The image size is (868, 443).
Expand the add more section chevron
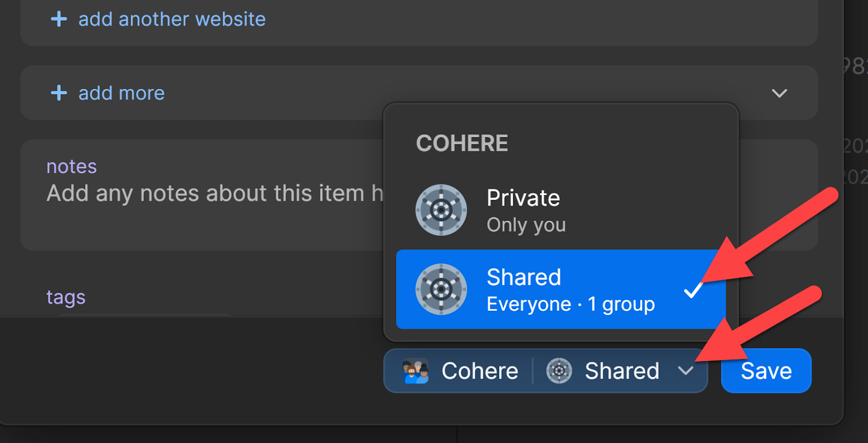coord(779,93)
